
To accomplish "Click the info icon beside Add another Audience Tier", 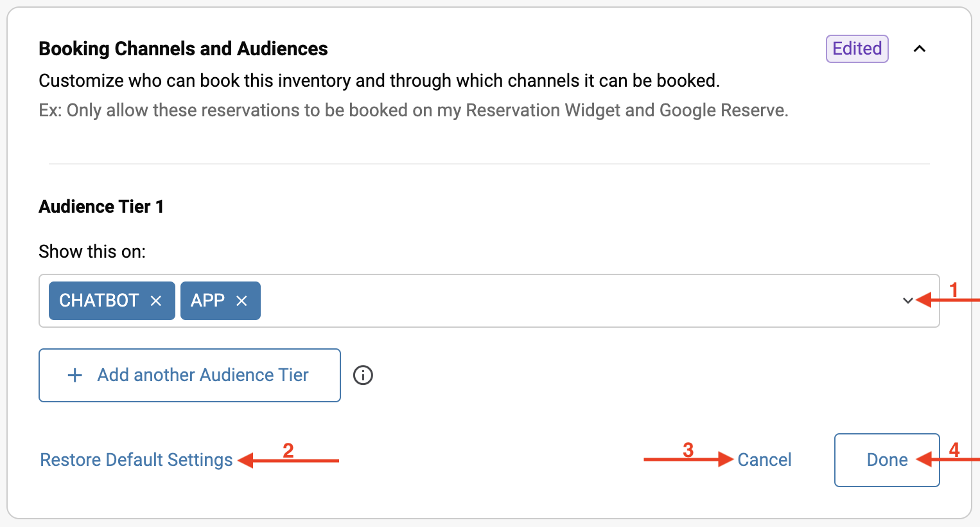I will 363,375.
